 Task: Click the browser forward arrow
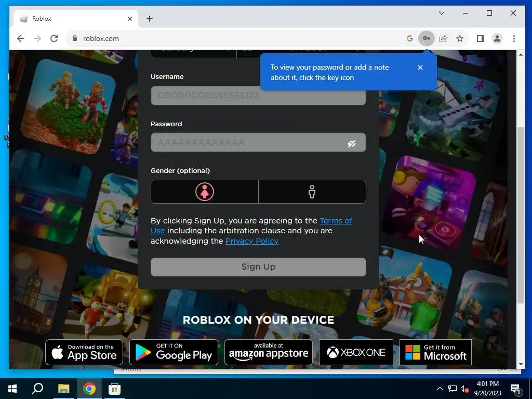pos(37,38)
